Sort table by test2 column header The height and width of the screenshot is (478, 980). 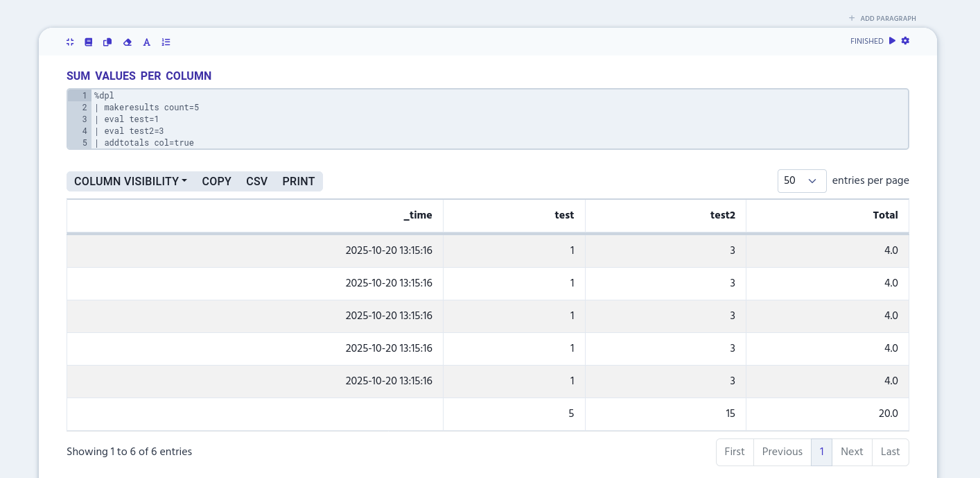(x=722, y=215)
